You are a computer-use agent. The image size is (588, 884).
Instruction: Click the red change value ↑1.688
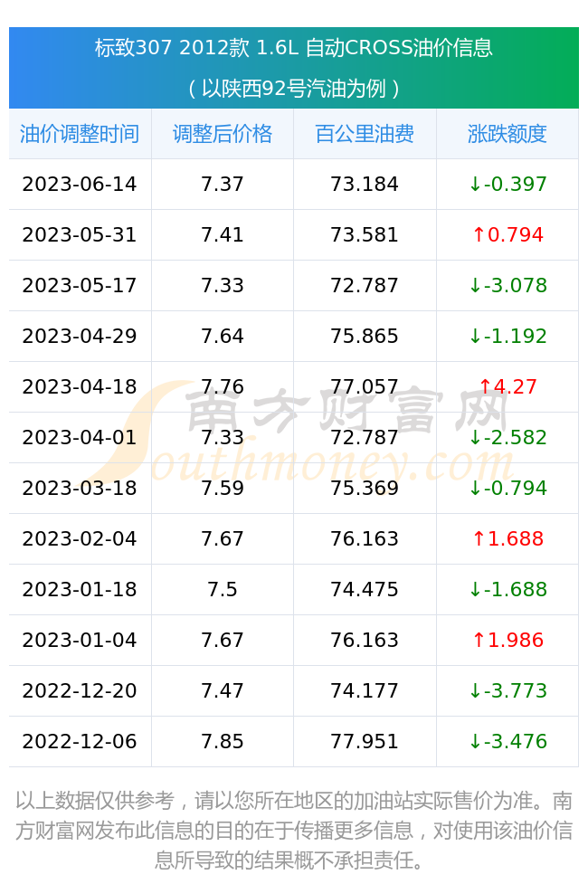tap(507, 539)
